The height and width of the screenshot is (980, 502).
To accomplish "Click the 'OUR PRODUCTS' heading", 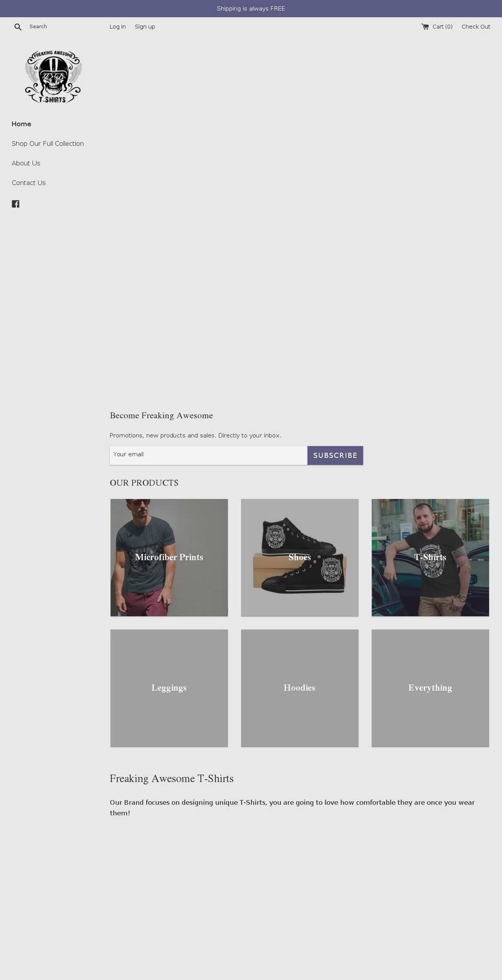I will [x=144, y=483].
